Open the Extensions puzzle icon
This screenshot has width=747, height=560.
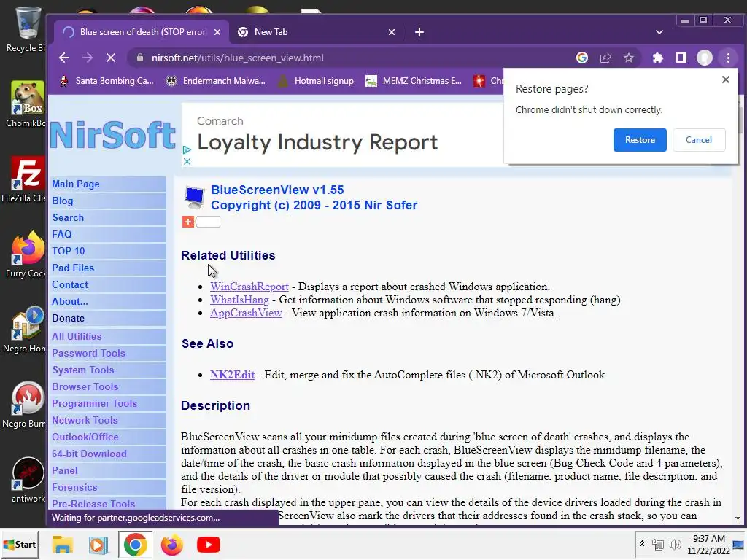pyautogui.click(x=657, y=58)
